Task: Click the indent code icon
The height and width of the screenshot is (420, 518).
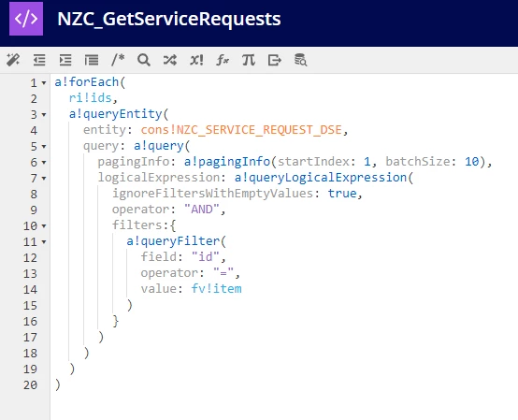Action: click(65, 60)
